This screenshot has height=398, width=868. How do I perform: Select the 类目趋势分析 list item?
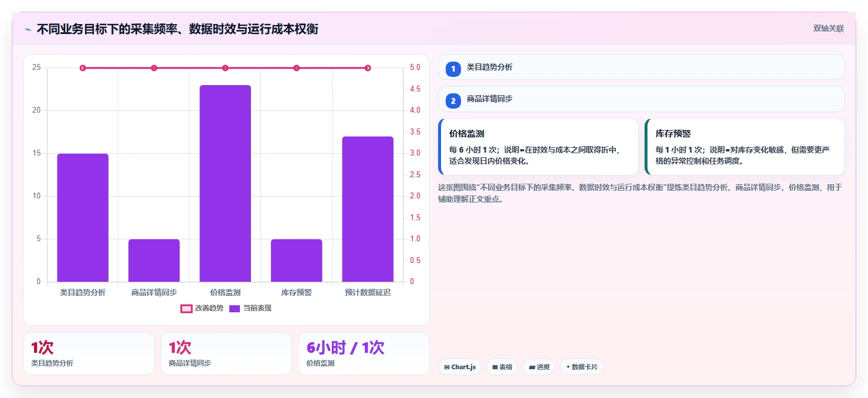642,67
